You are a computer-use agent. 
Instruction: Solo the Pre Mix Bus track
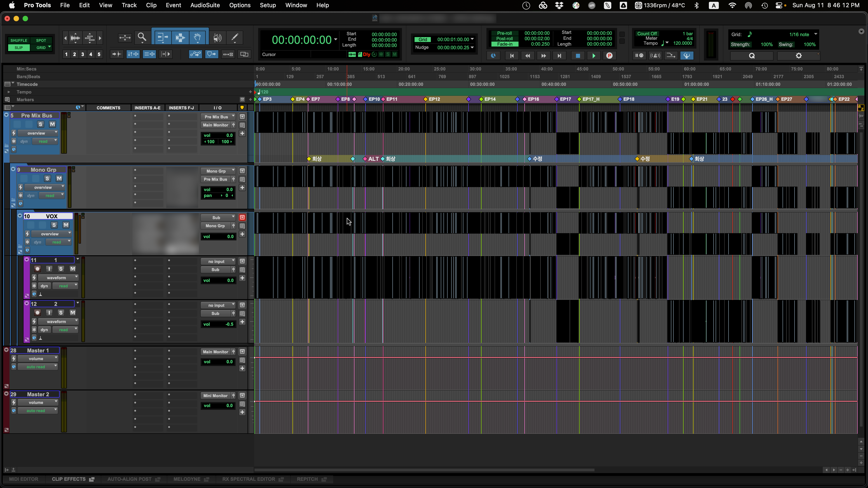[40, 124]
